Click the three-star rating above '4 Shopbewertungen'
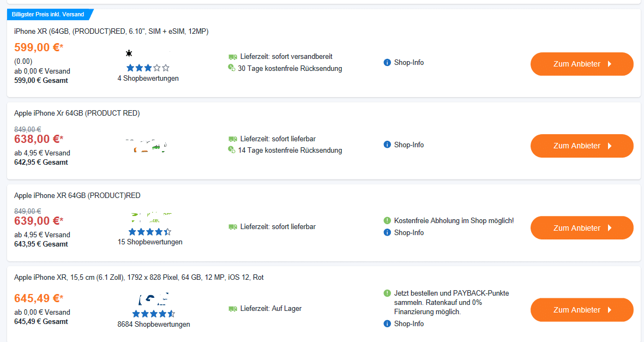644x342 pixels. [148, 68]
